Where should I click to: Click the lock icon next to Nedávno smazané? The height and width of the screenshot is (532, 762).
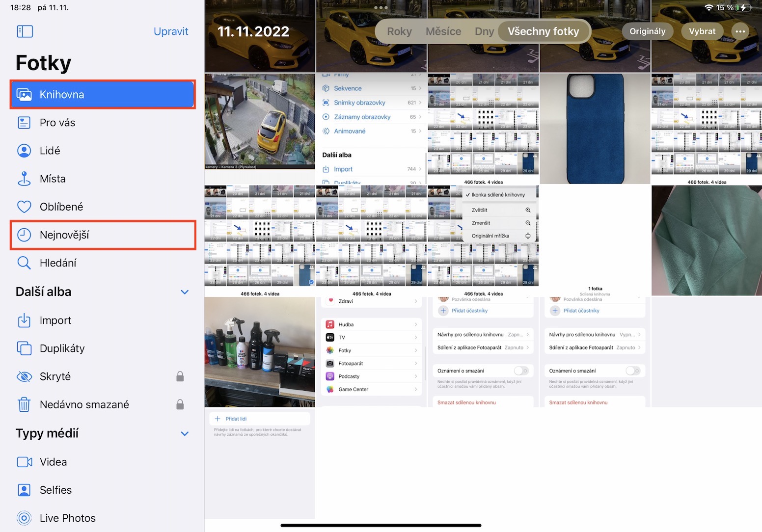click(180, 404)
